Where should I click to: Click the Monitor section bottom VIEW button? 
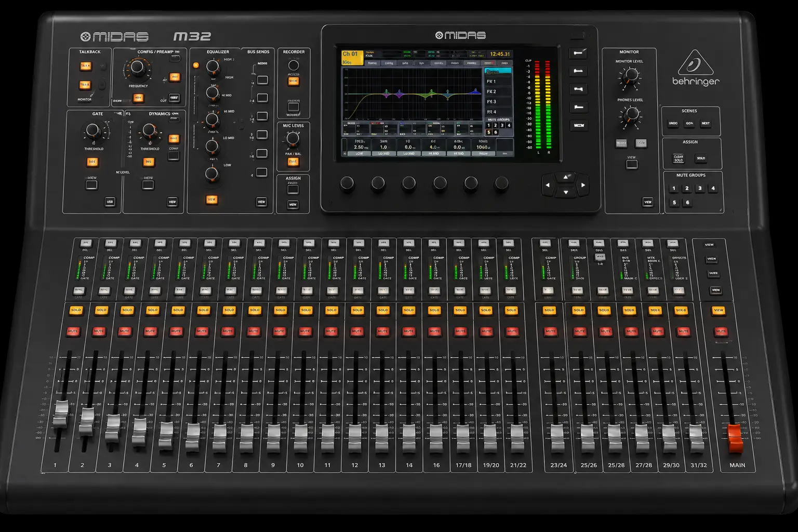[648, 202]
